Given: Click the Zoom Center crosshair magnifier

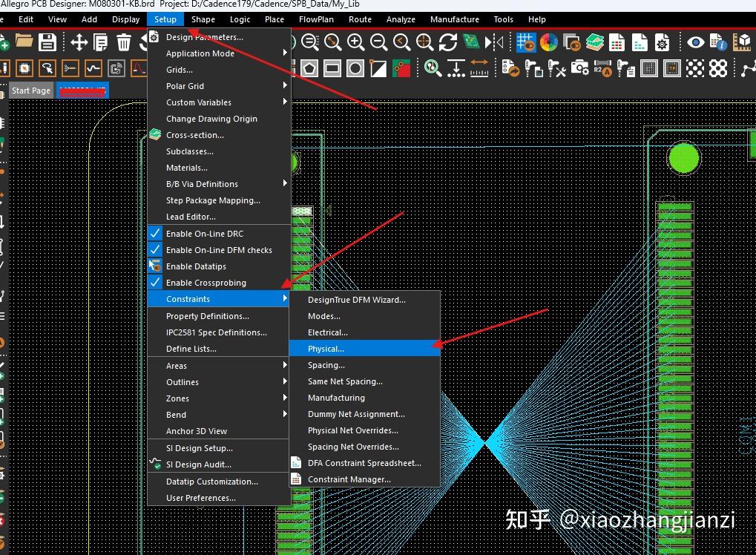Looking at the screenshot, I should click(425, 42).
